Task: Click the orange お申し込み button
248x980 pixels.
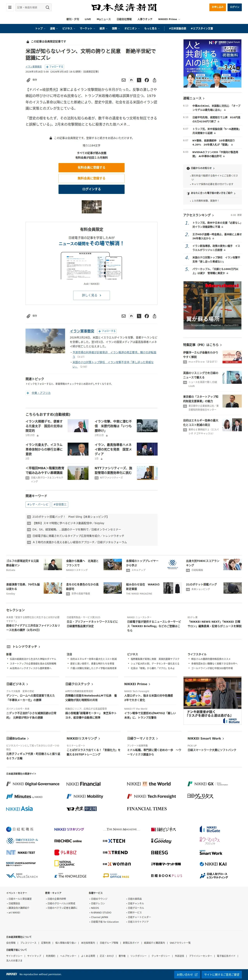Action: (217, 7)
